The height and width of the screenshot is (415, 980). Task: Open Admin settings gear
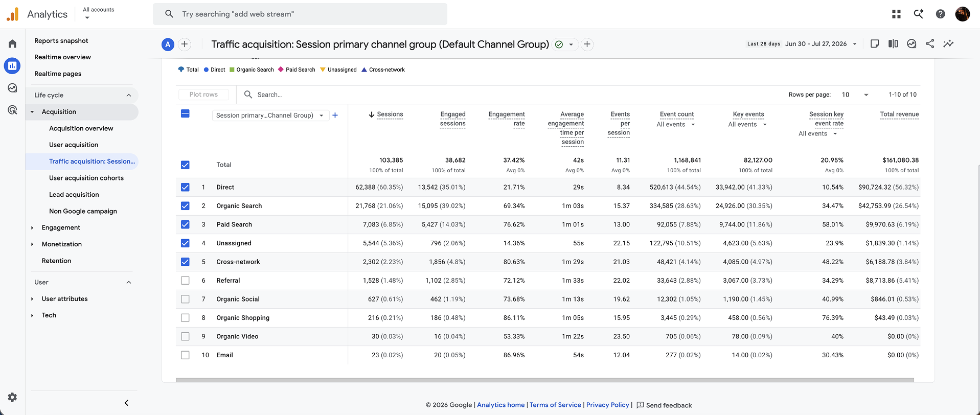click(12, 397)
